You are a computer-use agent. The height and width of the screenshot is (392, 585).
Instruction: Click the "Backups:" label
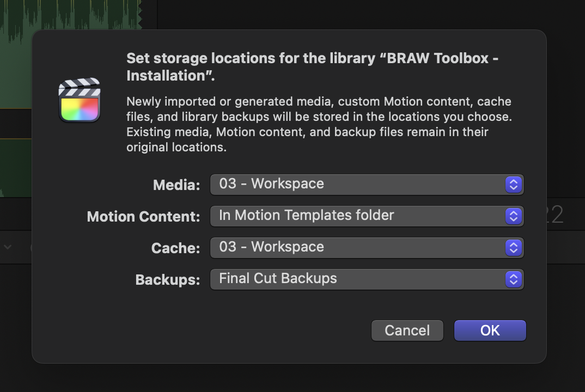[167, 280]
